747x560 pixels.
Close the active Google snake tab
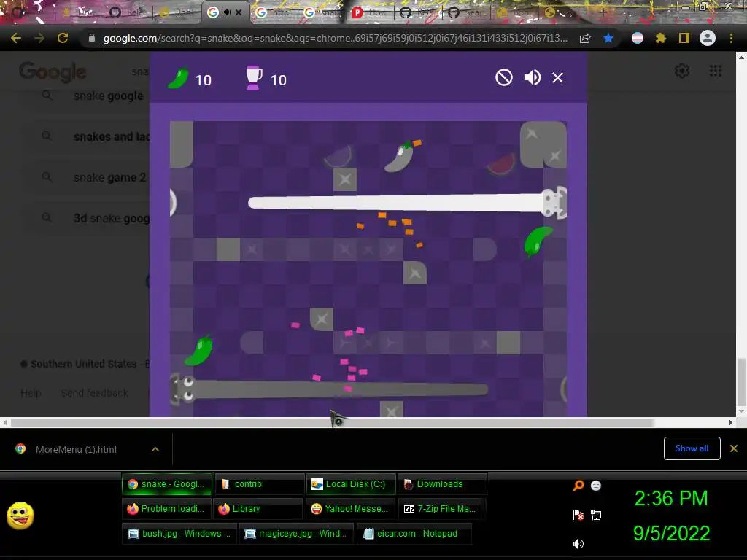[x=239, y=12]
